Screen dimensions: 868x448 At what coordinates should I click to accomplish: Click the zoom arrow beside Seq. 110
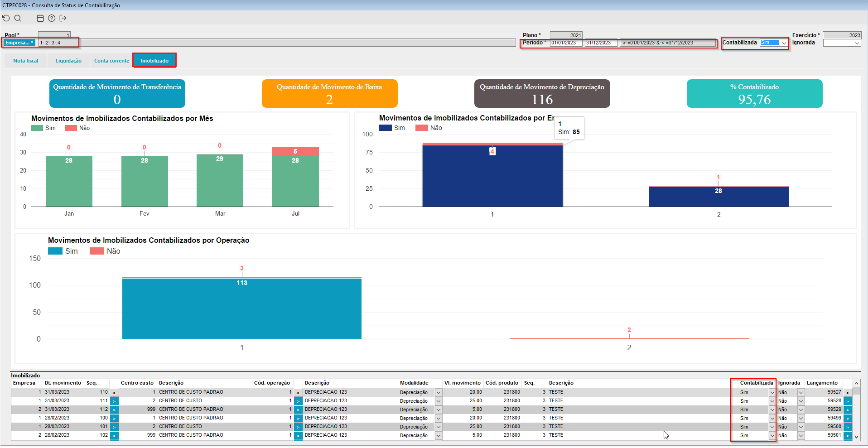pos(114,393)
